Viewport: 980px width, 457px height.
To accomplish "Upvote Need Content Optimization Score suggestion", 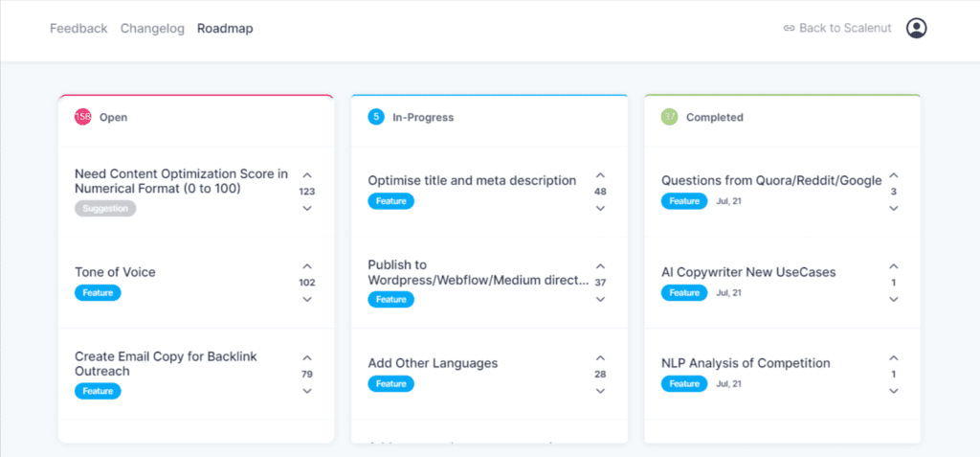I will tap(307, 175).
